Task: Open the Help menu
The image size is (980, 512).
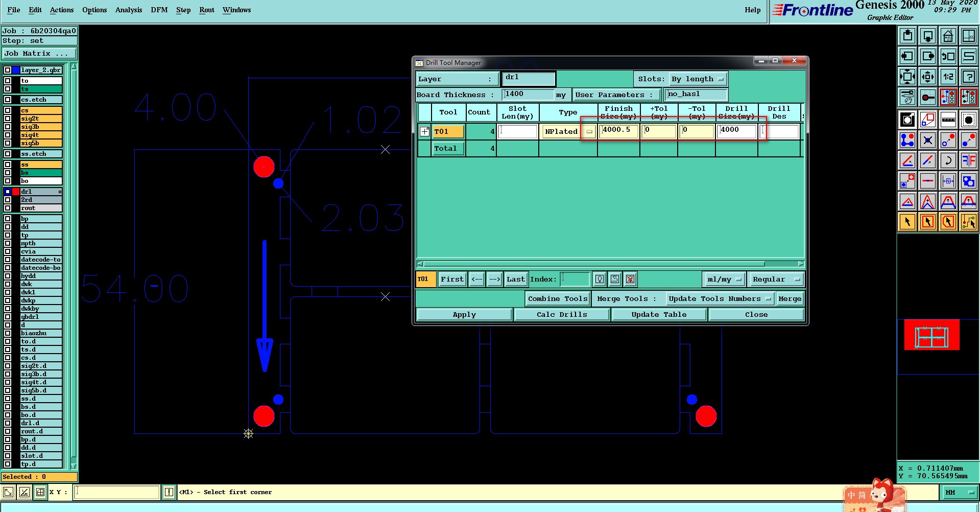Action: tap(753, 10)
